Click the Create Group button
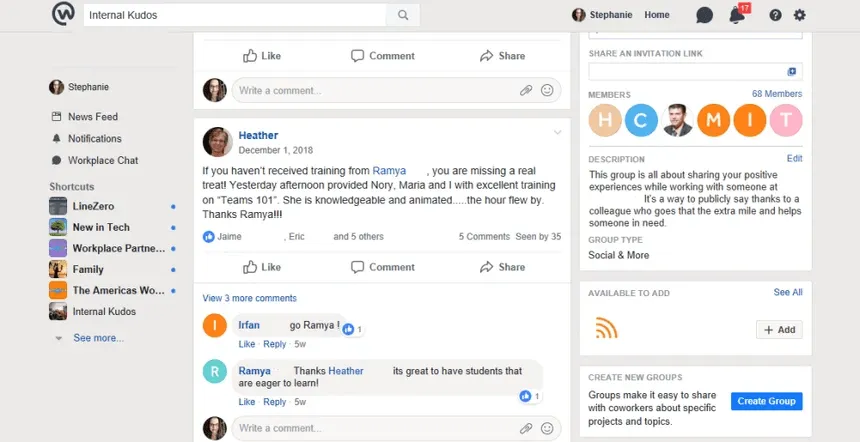The image size is (860, 442). tap(766, 401)
